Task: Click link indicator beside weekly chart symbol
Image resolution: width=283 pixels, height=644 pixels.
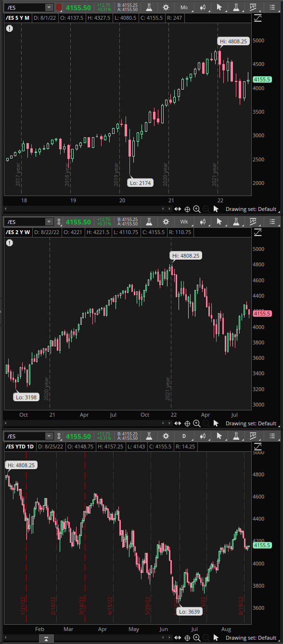Action: click(59, 222)
